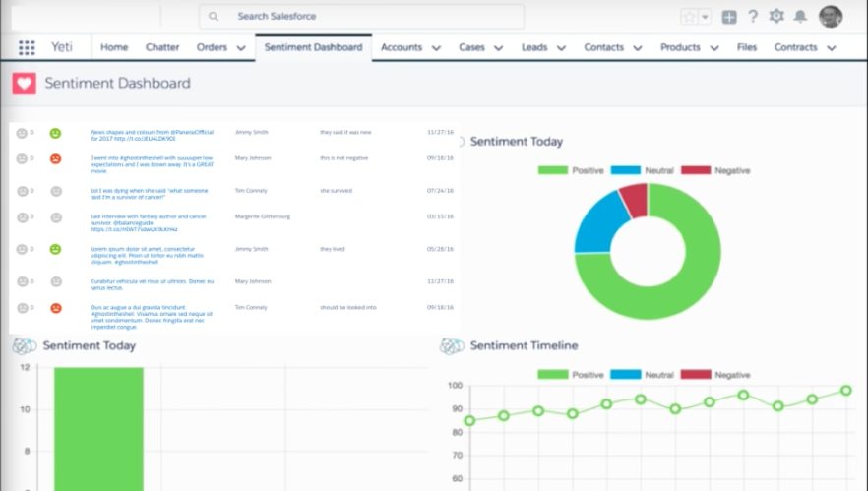The image size is (868, 491).
Task: Expand the Accounts tab dropdown arrow
Action: click(x=436, y=47)
